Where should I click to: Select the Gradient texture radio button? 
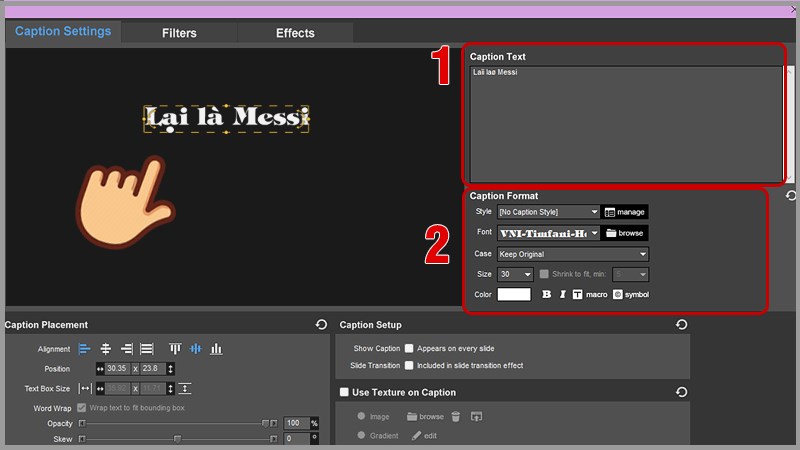361,435
